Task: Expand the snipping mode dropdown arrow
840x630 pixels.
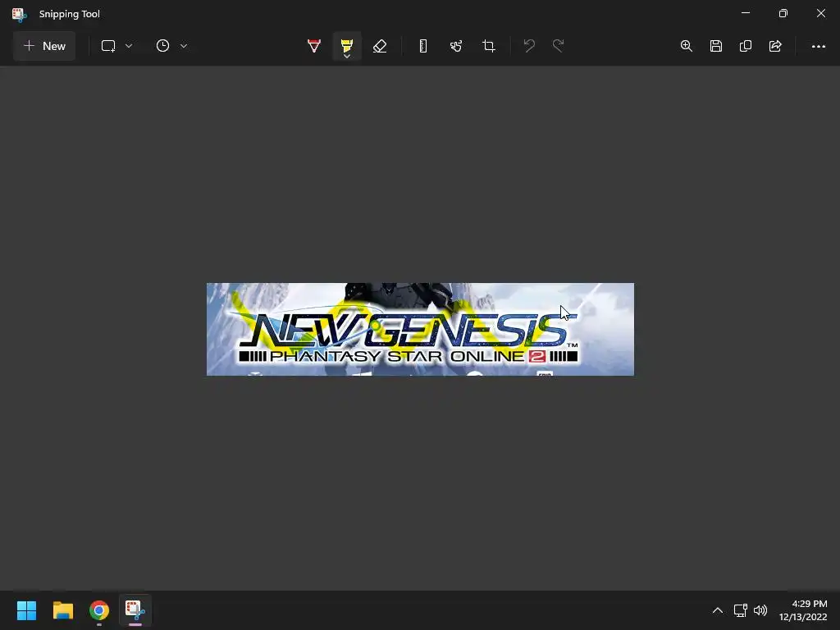Action: 129,46
